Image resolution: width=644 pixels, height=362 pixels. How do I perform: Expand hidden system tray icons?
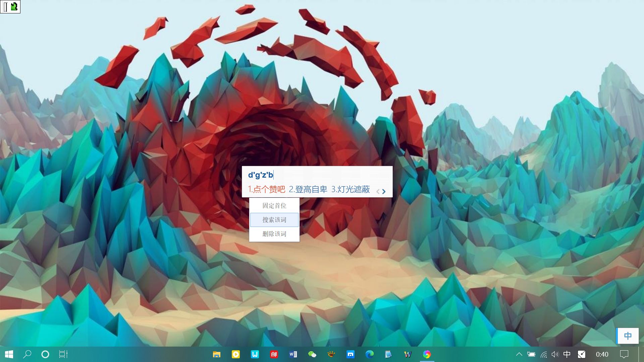tap(519, 354)
